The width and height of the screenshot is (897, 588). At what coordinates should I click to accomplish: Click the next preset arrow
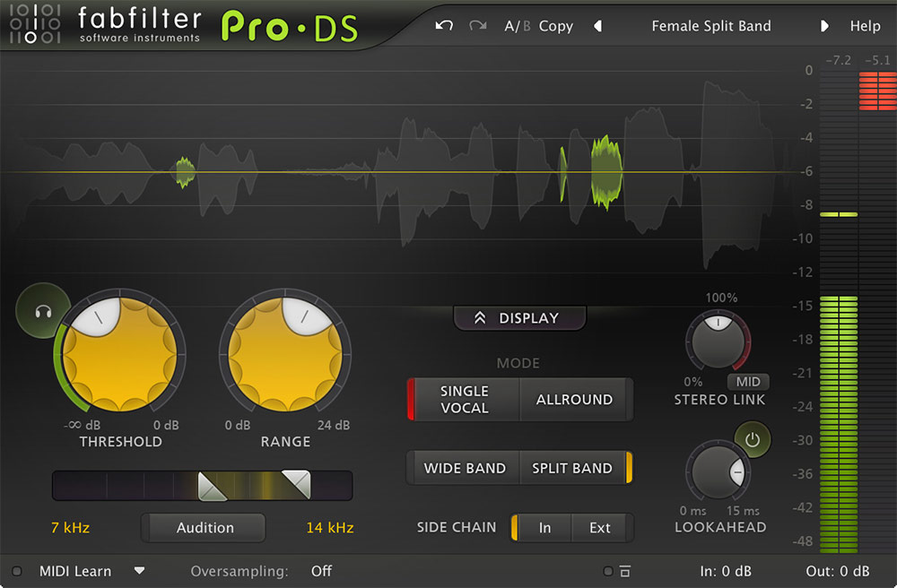point(824,26)
